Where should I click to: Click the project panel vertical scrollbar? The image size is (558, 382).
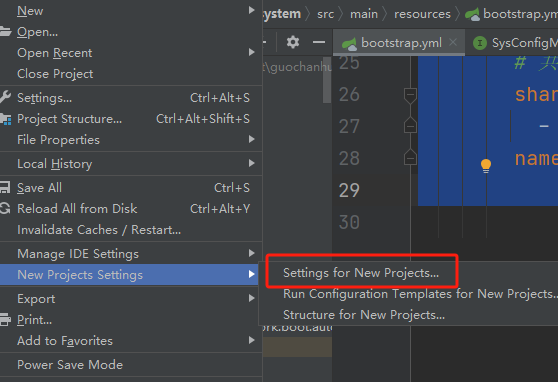coord(327,80)
